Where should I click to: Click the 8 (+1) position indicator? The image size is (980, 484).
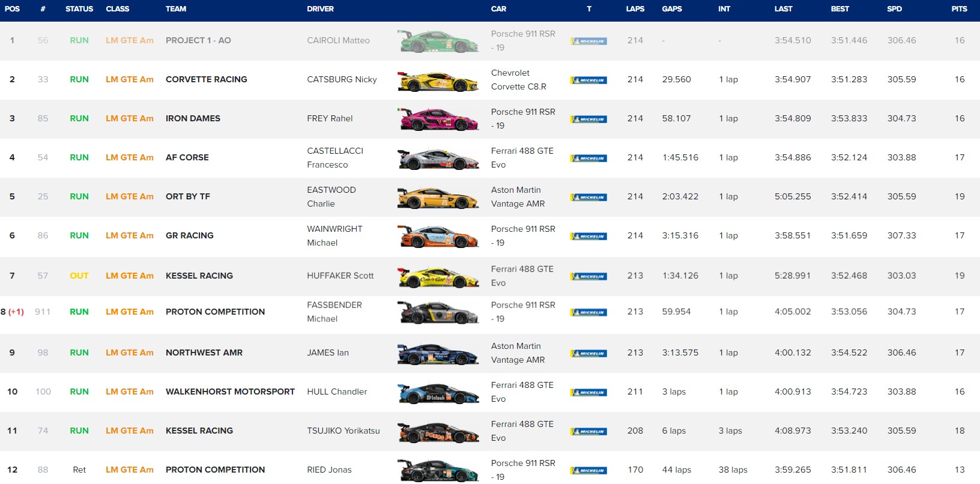(13, 312)
